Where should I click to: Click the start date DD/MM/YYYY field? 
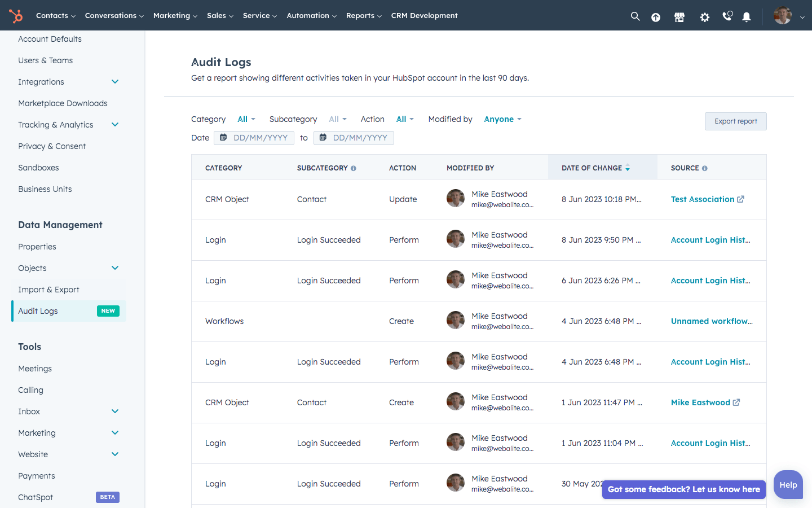coord(254,138)
